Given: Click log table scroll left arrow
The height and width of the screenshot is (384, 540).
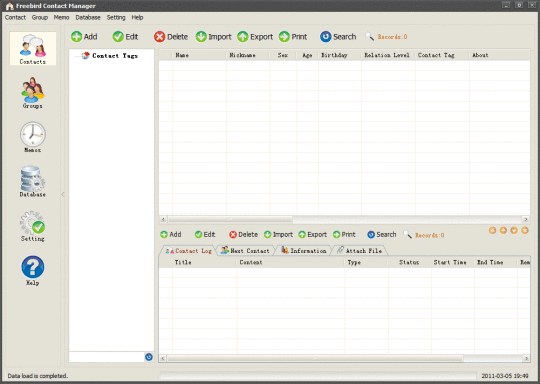Looking at the screenshot, I should pos(163,359).
